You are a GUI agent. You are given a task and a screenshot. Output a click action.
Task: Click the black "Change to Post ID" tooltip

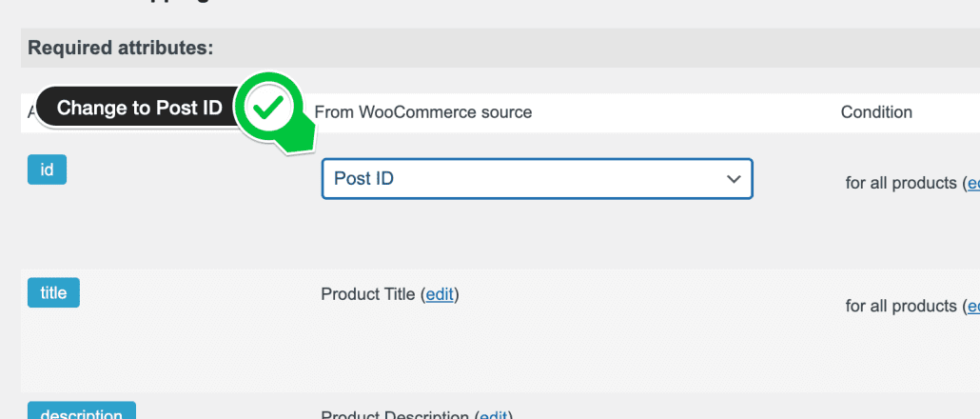point(139,108)
